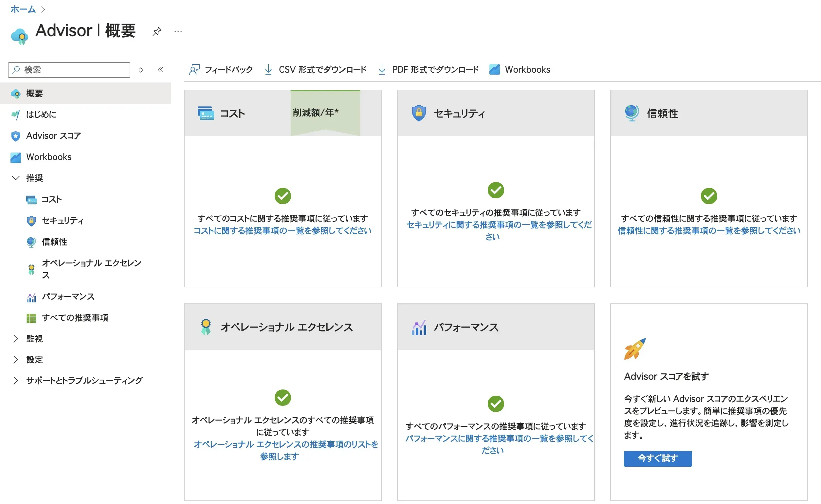Expand the 設定 section
This screenshot has height=504, width=821.
pos(15,359)
